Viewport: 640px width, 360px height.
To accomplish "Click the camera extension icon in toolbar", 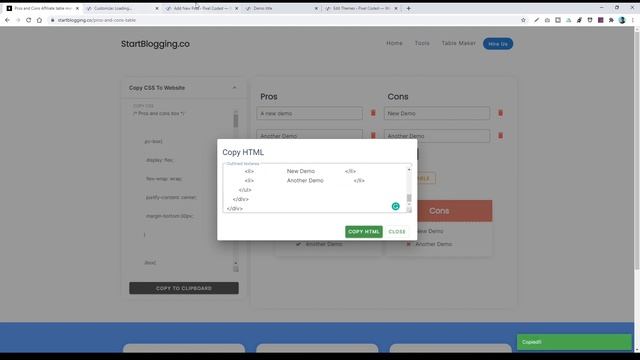I will click(x=547, y=20).
